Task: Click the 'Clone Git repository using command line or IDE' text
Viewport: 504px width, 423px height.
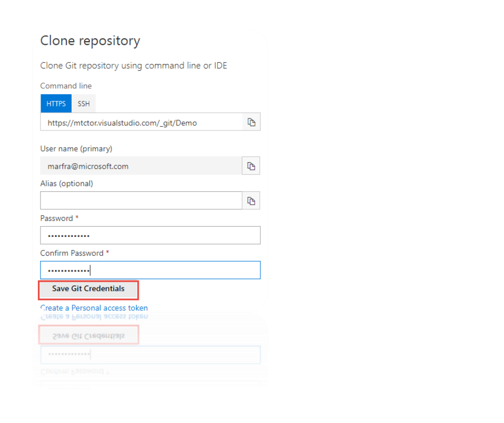Action: pyautogui.click(x=134, y=65)
